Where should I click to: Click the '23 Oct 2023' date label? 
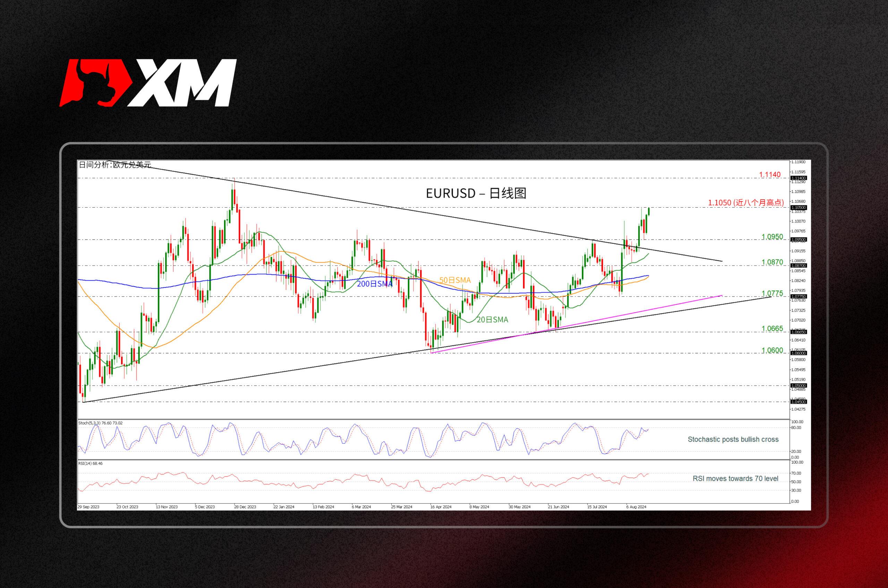pyautogui.click(x=127, y=507)
